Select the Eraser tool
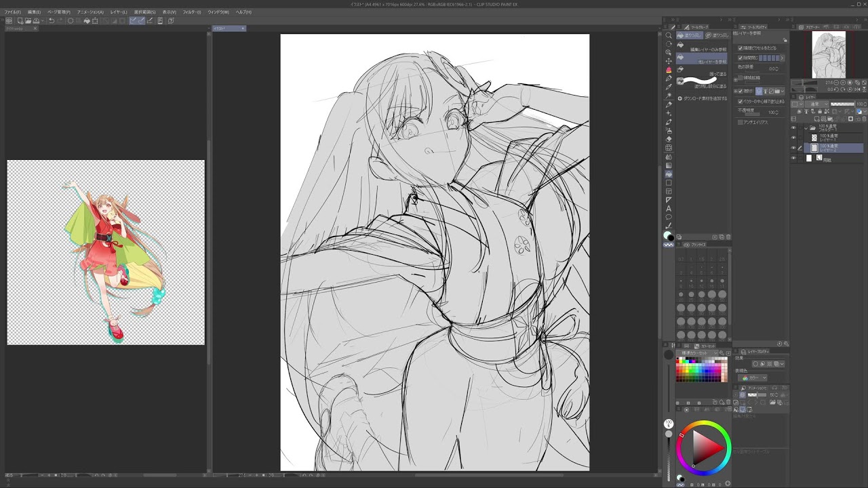 (x=669, y=140)
